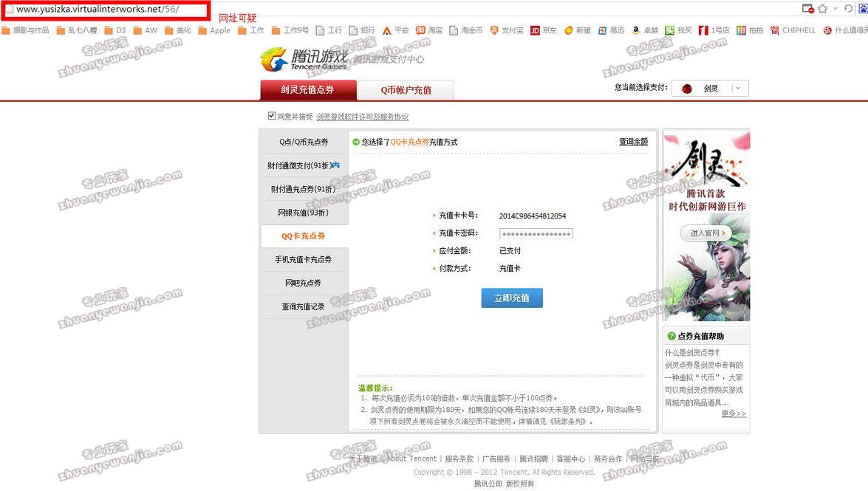Select 财付通充点券(91折) payment method

point(304,189)
